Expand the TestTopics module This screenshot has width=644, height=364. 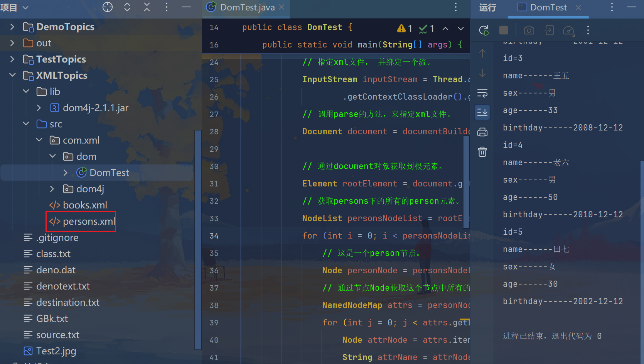12,59
